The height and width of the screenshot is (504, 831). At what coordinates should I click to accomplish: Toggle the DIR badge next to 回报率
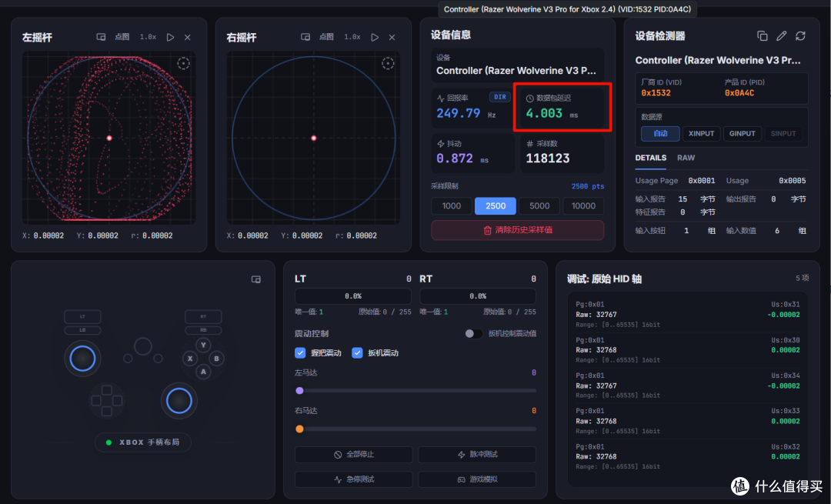coord(500,97)
